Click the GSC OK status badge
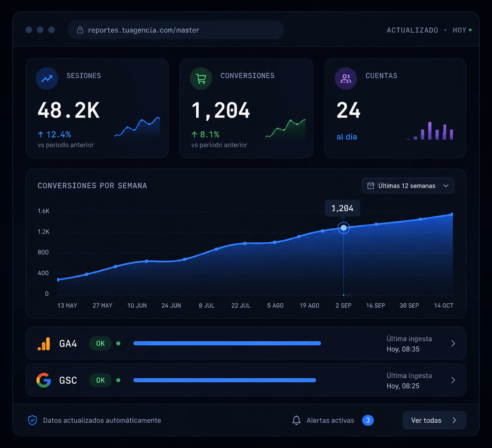 [x=100, y=380]
